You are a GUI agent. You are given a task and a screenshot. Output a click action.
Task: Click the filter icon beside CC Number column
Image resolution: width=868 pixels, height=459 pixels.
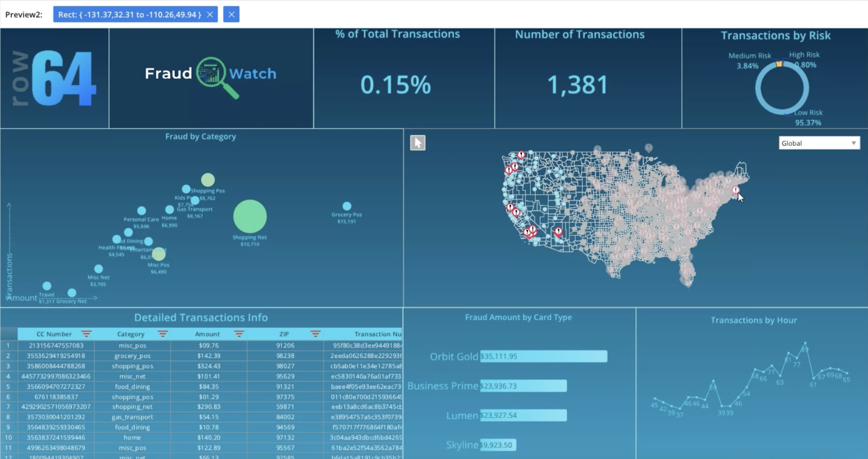pyautogui.click(x=87, y=334)
